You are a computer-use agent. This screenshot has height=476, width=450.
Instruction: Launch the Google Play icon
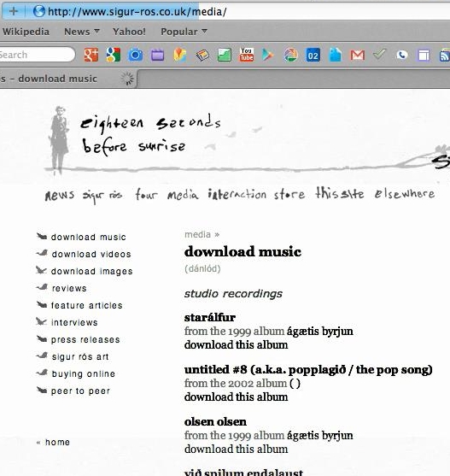point(267,55)
